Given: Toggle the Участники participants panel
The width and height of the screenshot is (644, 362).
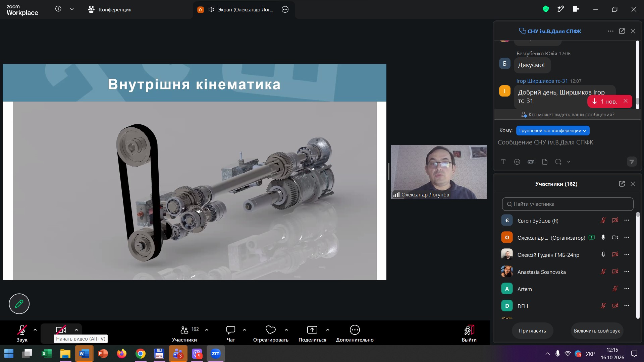Looking at the screenshot, I should [x=184, y=333].
